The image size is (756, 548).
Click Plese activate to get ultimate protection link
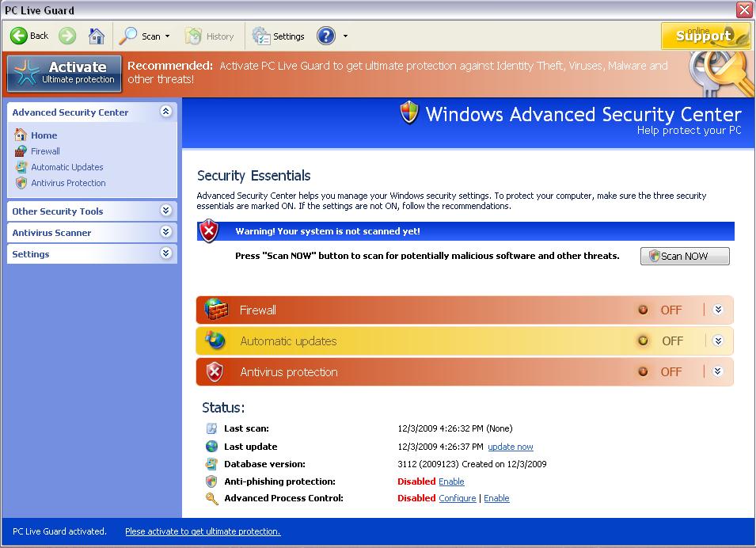203,531
